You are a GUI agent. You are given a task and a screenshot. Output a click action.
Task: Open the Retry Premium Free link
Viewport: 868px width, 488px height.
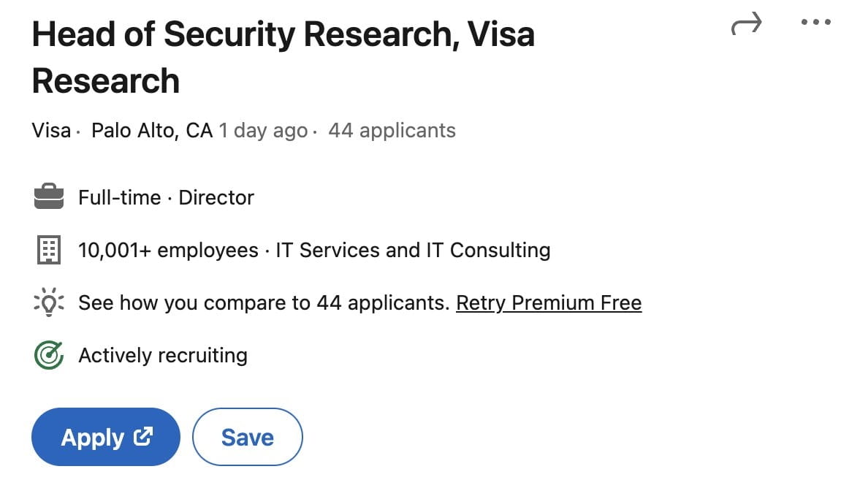(549, 302)
